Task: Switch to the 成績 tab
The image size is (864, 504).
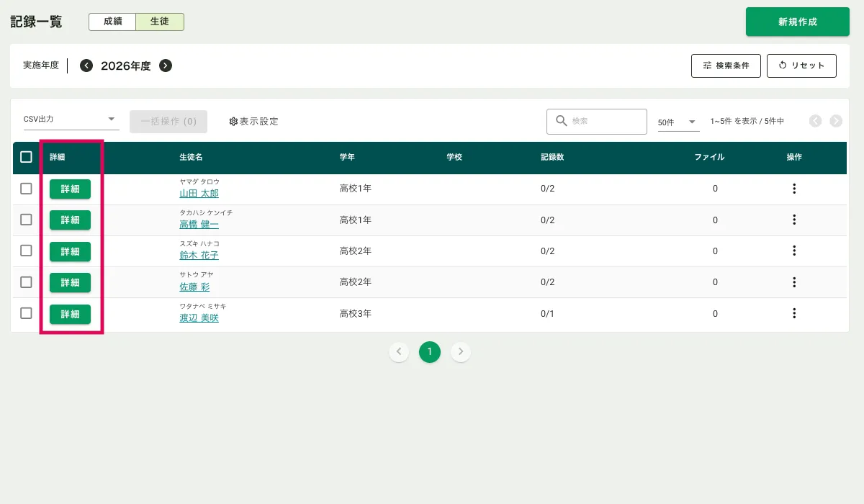Action: click(112, 22)
